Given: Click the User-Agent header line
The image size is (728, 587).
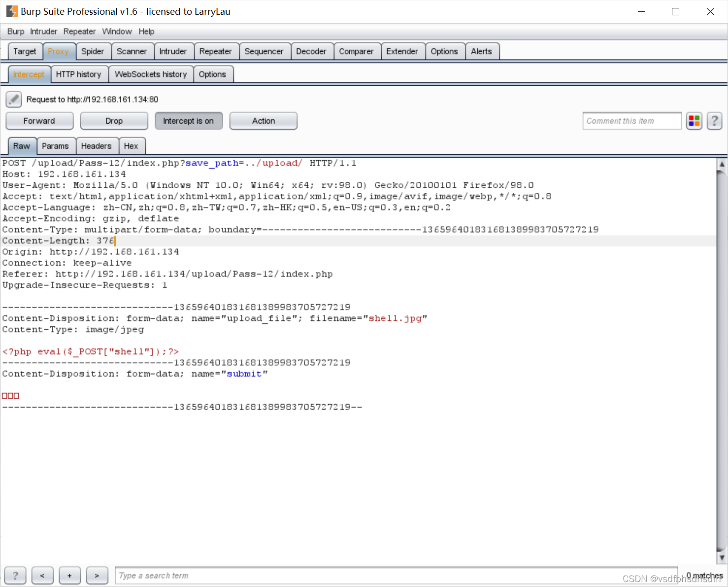Looking at the screenshot, I should point(268,185).
